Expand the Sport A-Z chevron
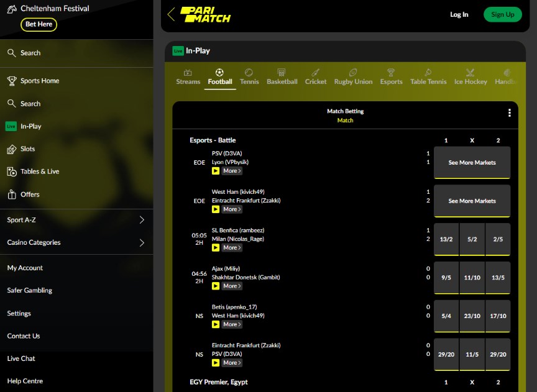 pos(142,220)
